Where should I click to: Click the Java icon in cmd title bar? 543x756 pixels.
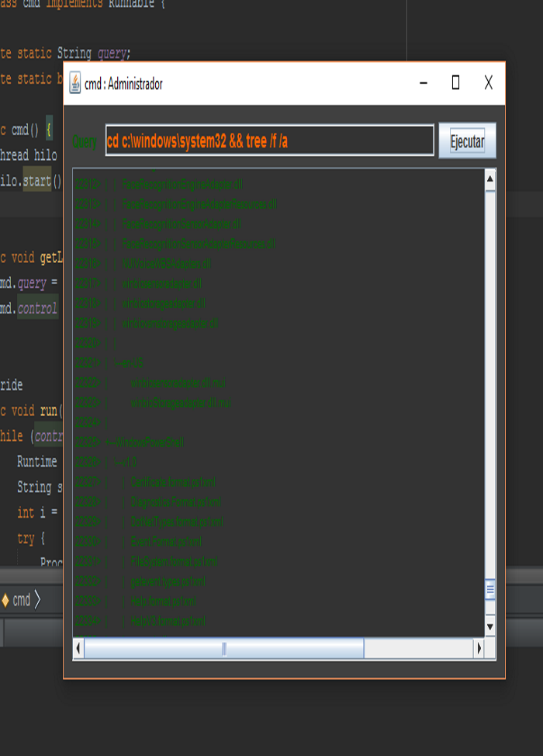(74, 83)
